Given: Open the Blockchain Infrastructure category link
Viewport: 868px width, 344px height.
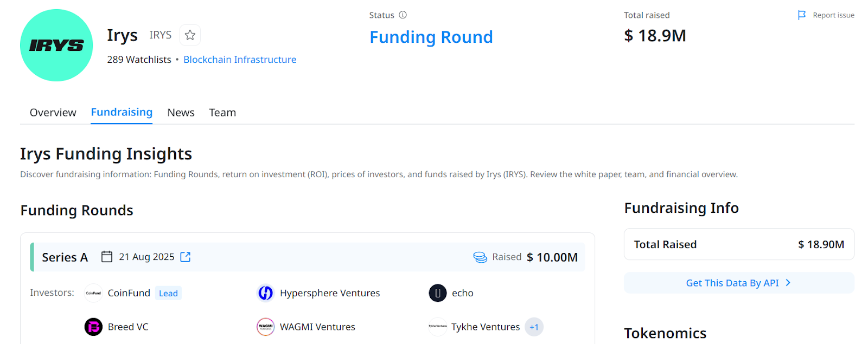Looking at the screenshot, I should click(x=240, y=60).
